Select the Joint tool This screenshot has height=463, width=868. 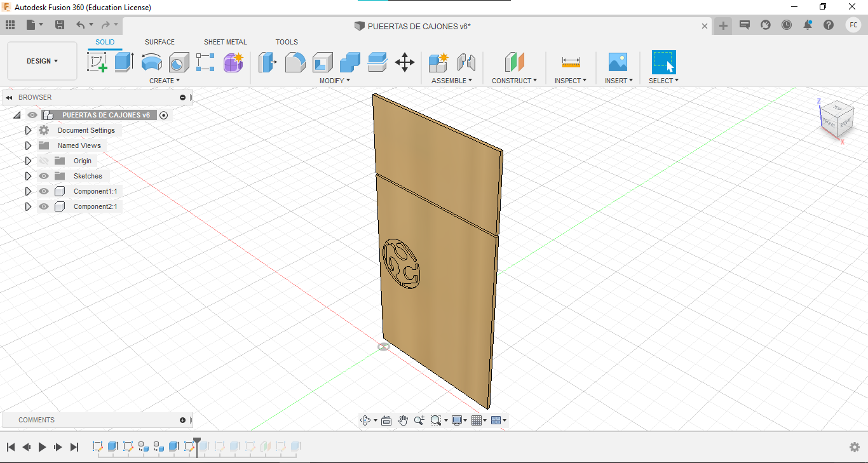coord(466,62)
